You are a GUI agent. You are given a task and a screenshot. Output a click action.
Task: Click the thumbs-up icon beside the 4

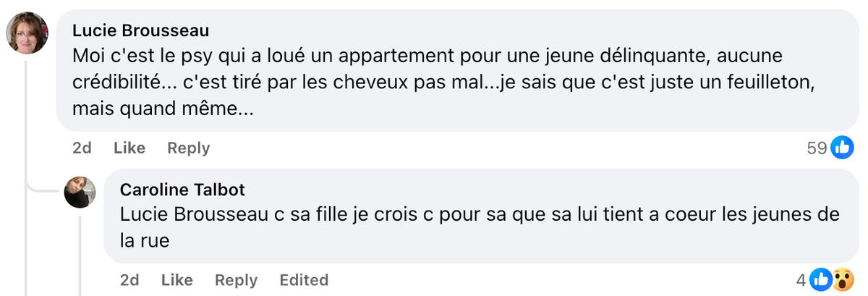tap(821, 279)
